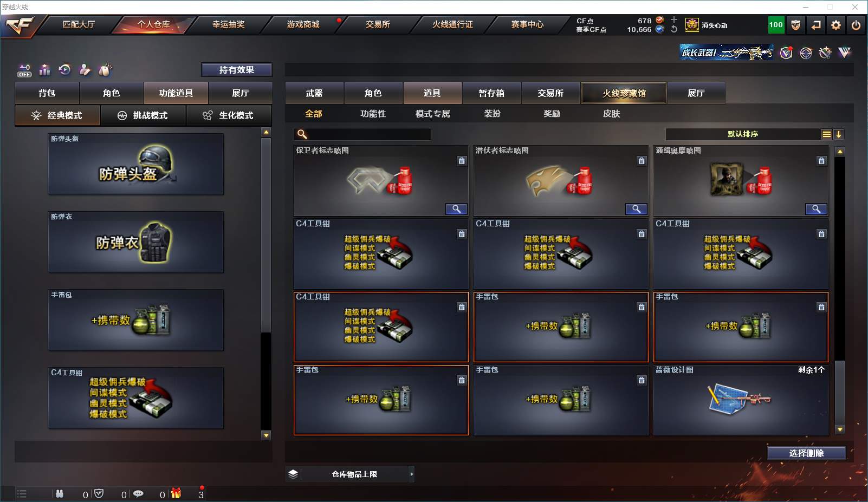The height and width of the screenshot is (502, 868).
Task: Click the CF shield badge icon
Action: (x=796, y=25)
